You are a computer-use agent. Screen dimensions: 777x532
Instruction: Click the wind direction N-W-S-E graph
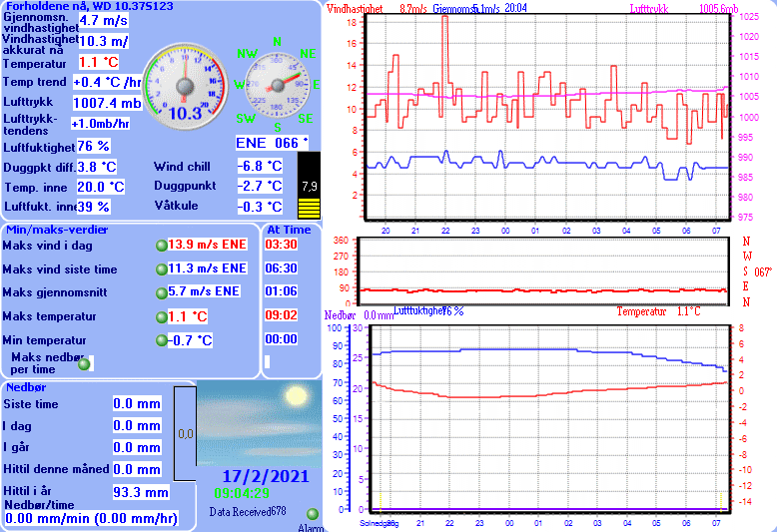[x=544, y=267]
